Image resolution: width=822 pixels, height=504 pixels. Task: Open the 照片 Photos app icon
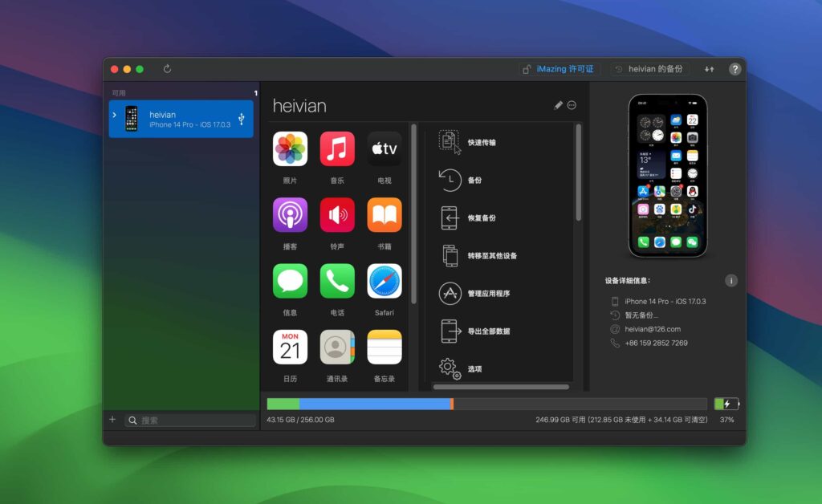click(290, 148)
